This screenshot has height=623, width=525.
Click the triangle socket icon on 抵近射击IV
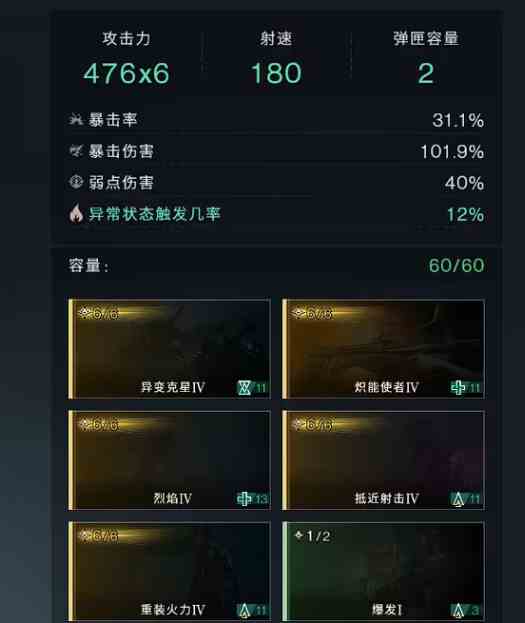(x=458, y=499)
